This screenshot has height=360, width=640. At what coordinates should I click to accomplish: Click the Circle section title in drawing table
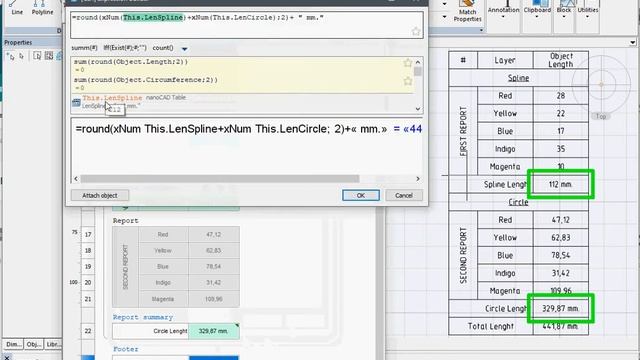(518, 202)
